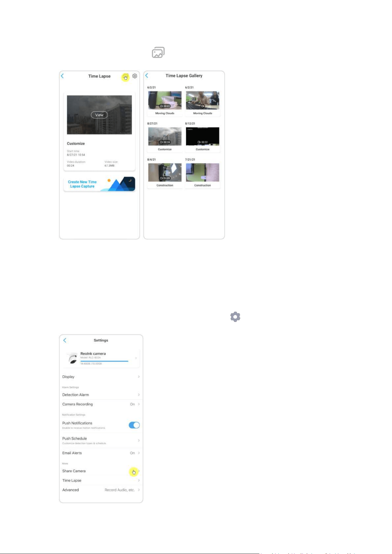Image resolution: width=392 pixels, height=554 pixels.
Task: Expand the Push Schedule row chevron
Action: [139, 440]
